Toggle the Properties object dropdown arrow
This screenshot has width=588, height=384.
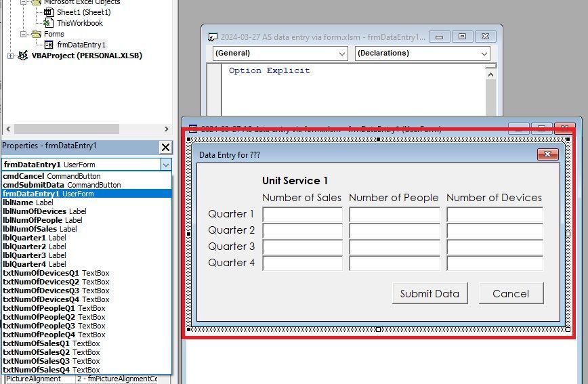point(166,165)
